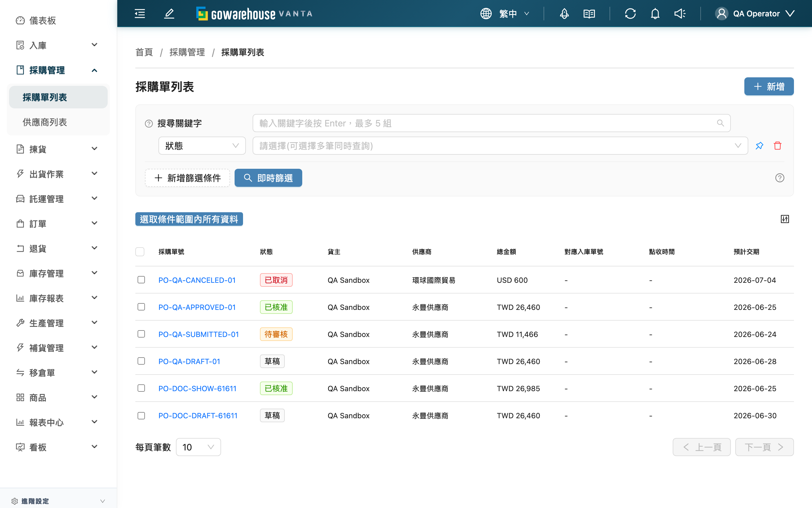The image size is (812, 508).
Task: Click the 待審核 status tag
Action: pyautogui.click(x=276, y=334)
